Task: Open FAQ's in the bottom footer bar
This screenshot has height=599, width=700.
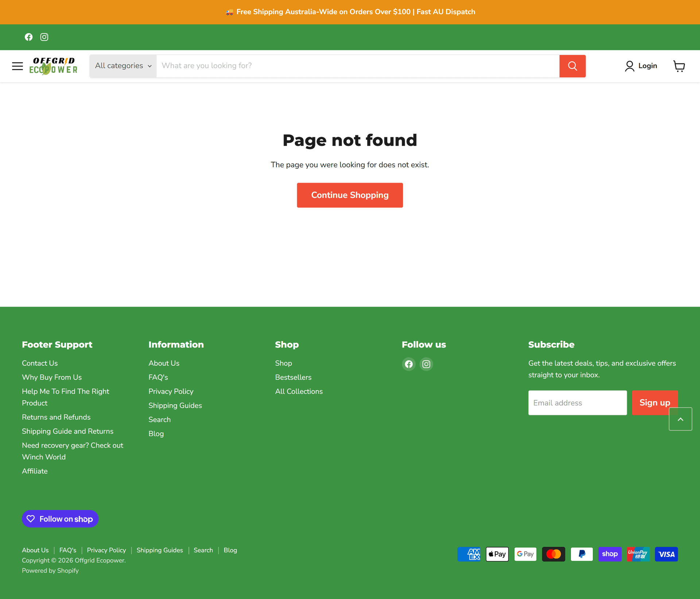Action: [68, 550]
